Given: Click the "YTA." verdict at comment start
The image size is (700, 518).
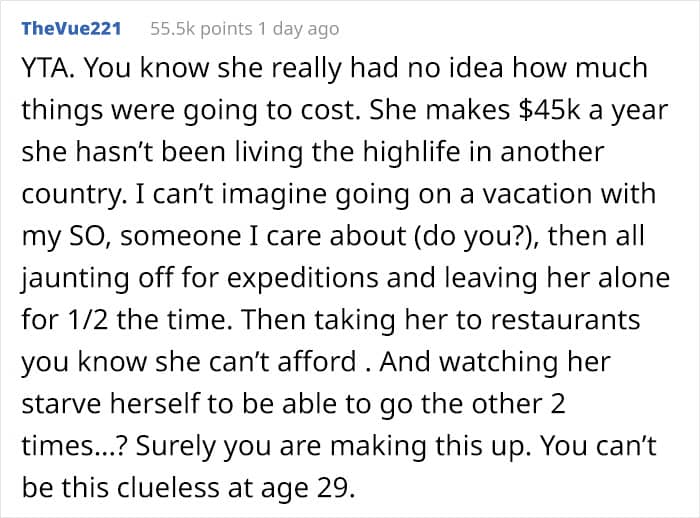Looking at the screenshot, I should tap(45, 69).
